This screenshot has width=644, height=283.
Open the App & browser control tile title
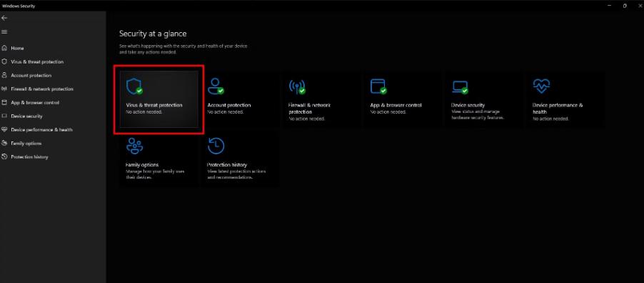point(396,105)
